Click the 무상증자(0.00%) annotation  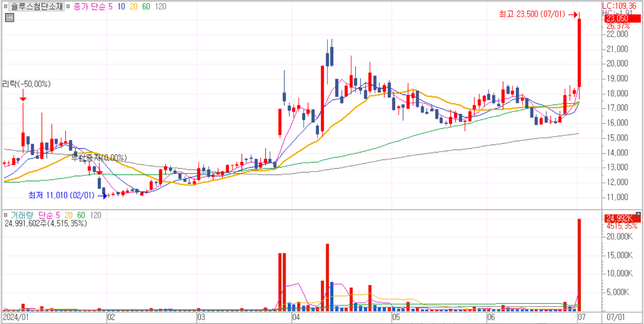coord(99,158)
